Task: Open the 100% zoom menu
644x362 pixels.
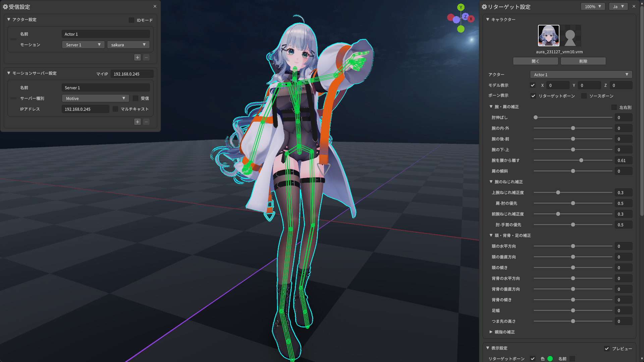Action: [x=593, y=6]
